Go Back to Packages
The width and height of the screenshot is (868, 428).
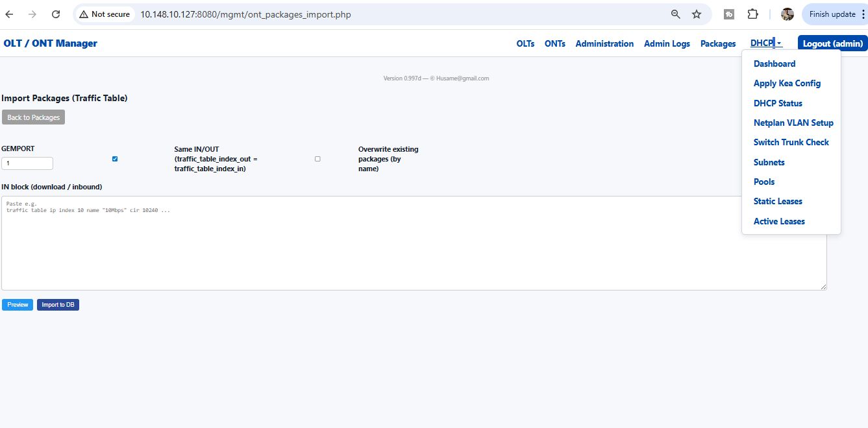33,117
